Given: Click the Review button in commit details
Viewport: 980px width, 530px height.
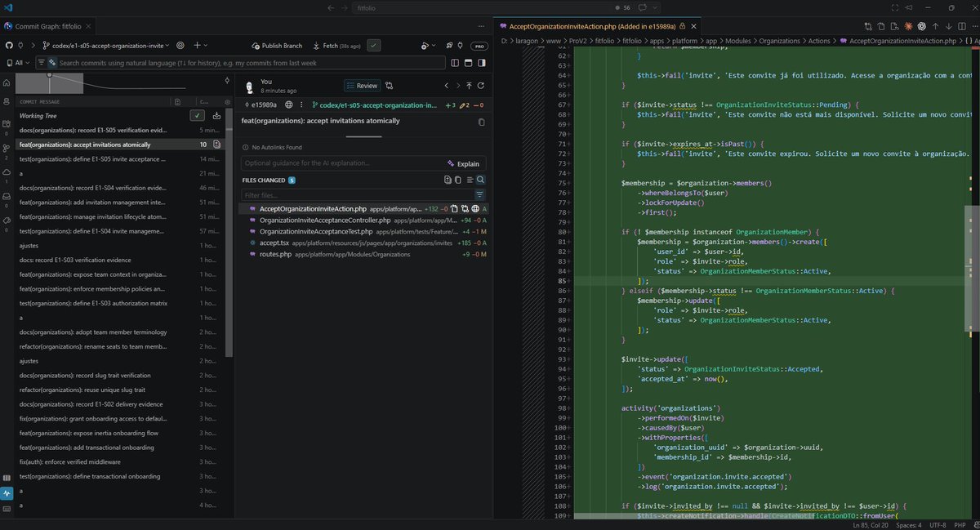Looking at the screenshot, I should tap(362, 85).
